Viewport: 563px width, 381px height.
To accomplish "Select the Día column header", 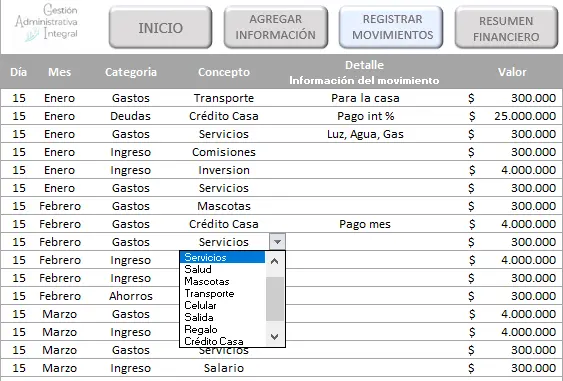I will point(19,72).
